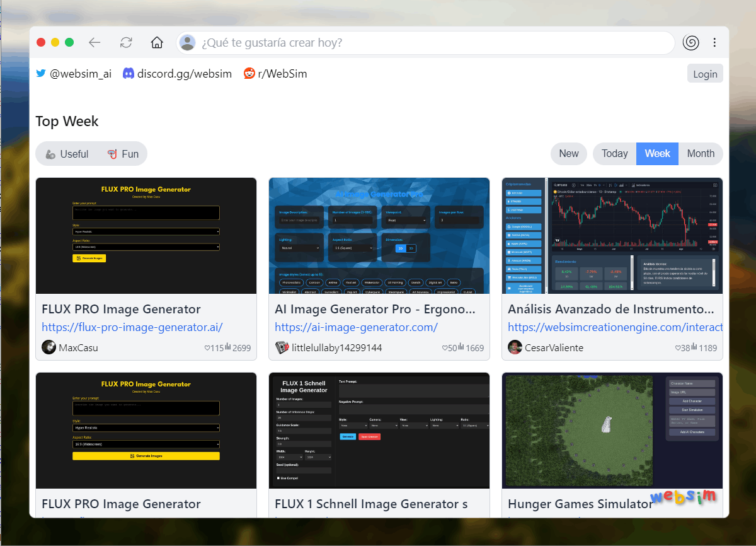
Task: Open FLUX 1 Schnell Image Generator thumbnail
Action: click(379, 431)
